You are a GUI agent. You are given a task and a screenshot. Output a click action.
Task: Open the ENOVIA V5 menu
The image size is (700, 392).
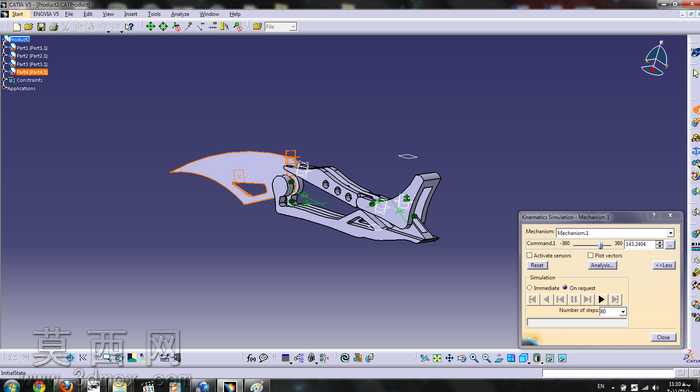click(x=46, y=14)
